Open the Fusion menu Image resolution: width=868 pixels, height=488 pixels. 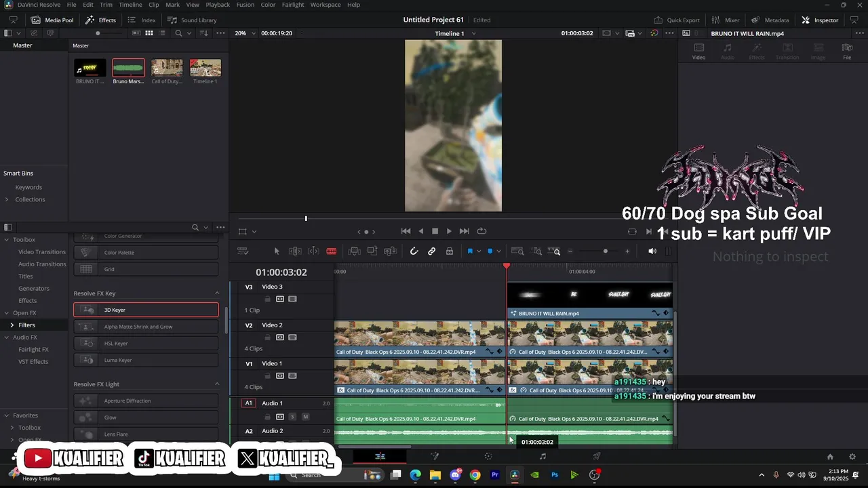(245, 5)
